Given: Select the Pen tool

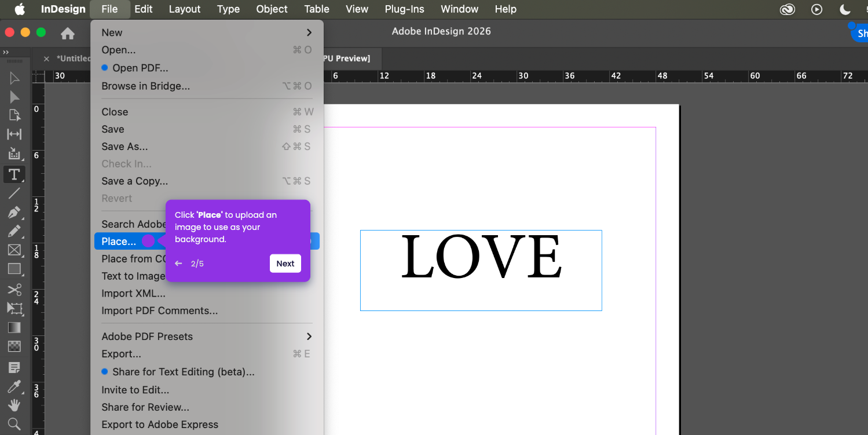Looking at the screenshot, I should click(14, 213).
